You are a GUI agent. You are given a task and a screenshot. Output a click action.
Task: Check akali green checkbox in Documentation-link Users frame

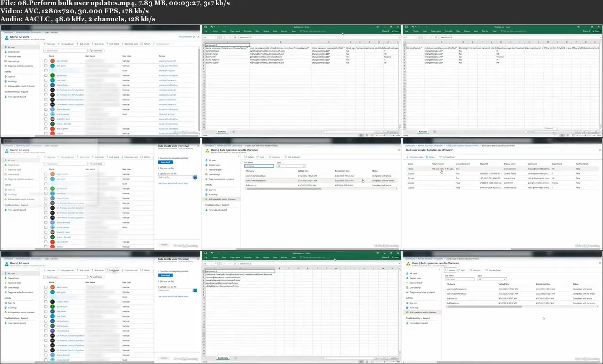click(x=46, y=66)
